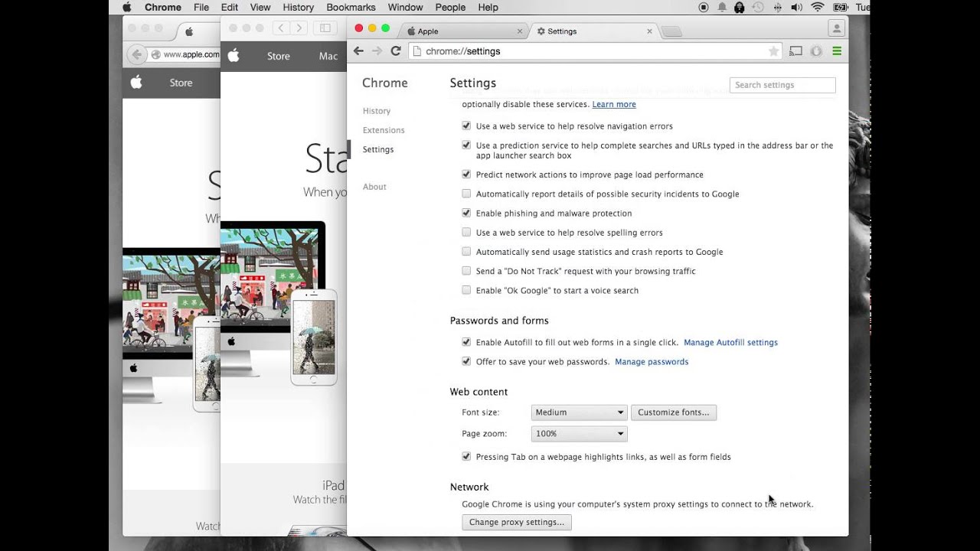980x551 pixels.
Task: Switch to the Apple tab in Chrome
Action: 463,31
